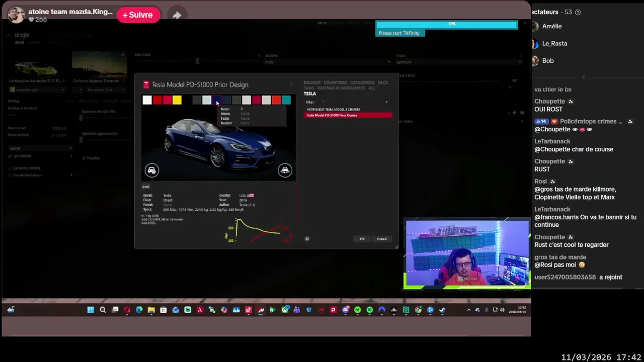Click the Opponents strength slider handle

[81, 118]
